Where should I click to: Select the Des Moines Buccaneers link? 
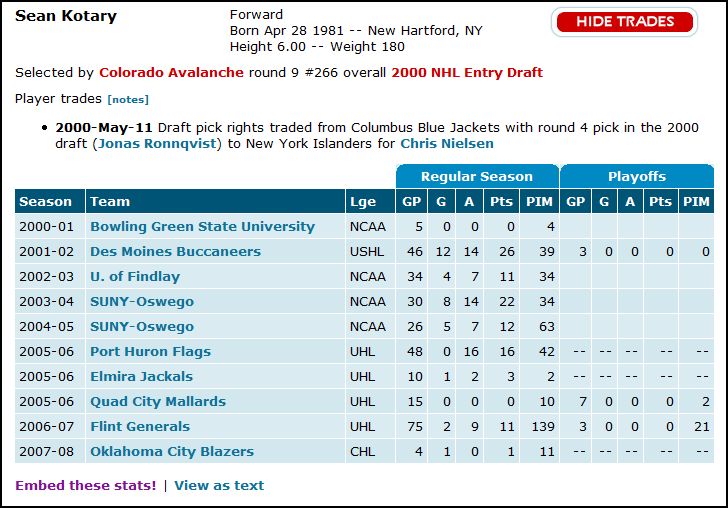(175, 252)
